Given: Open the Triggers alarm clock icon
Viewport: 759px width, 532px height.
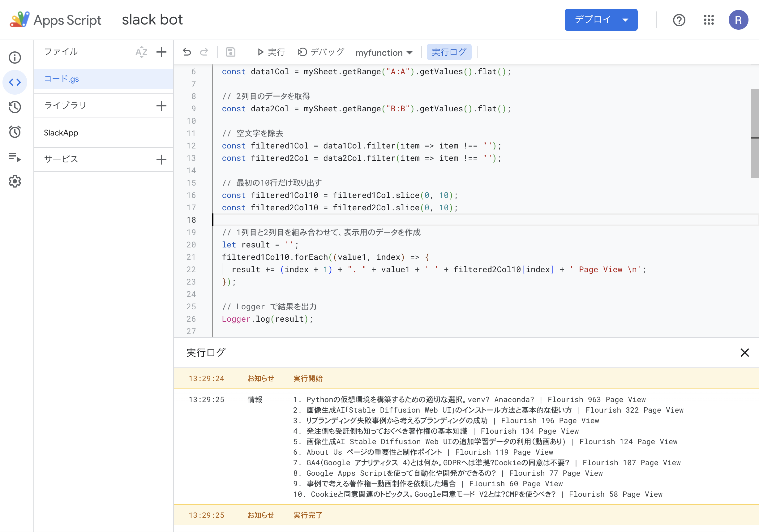Looking at the screenshot, I should click(x=15, y=132).
